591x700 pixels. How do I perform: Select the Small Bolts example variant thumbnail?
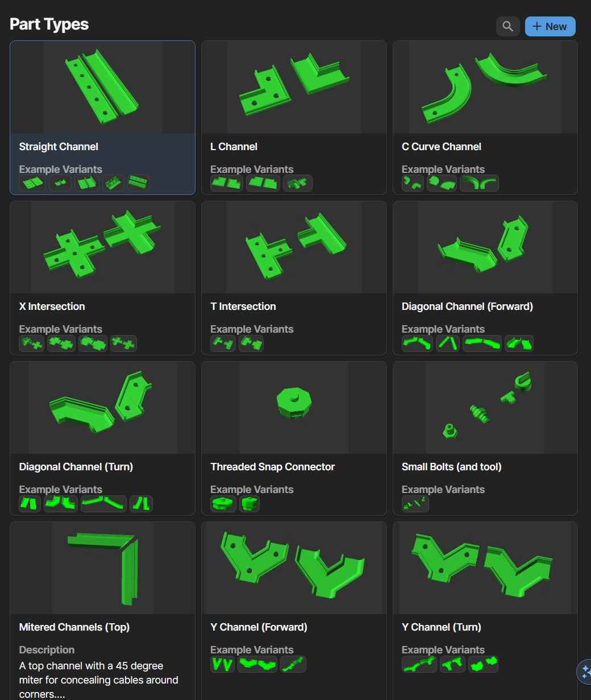click(415, 504)
